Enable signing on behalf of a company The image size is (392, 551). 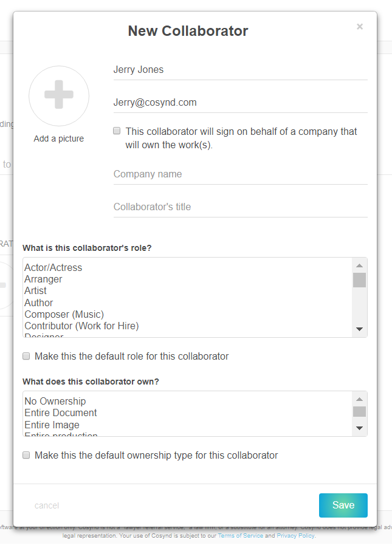(x=117, y=131)
